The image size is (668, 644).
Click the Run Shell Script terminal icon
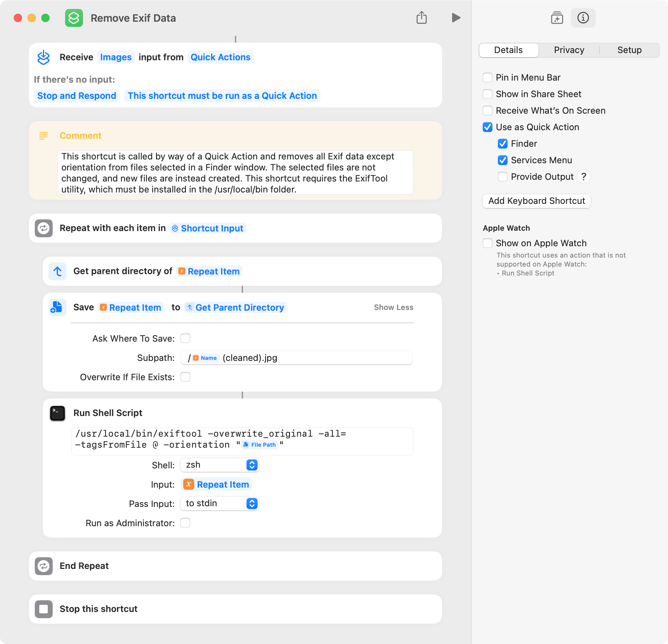coord(58,413)
